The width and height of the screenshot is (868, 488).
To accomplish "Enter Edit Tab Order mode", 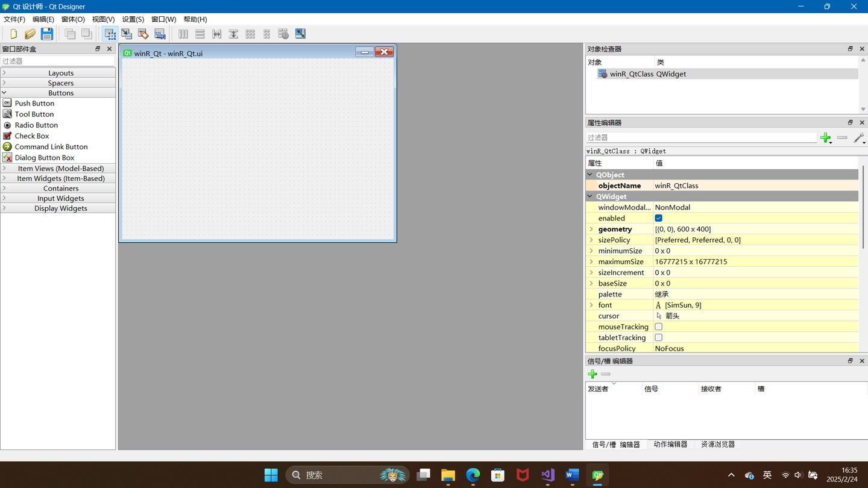I will pyautogui.click(x=159, y=34).
